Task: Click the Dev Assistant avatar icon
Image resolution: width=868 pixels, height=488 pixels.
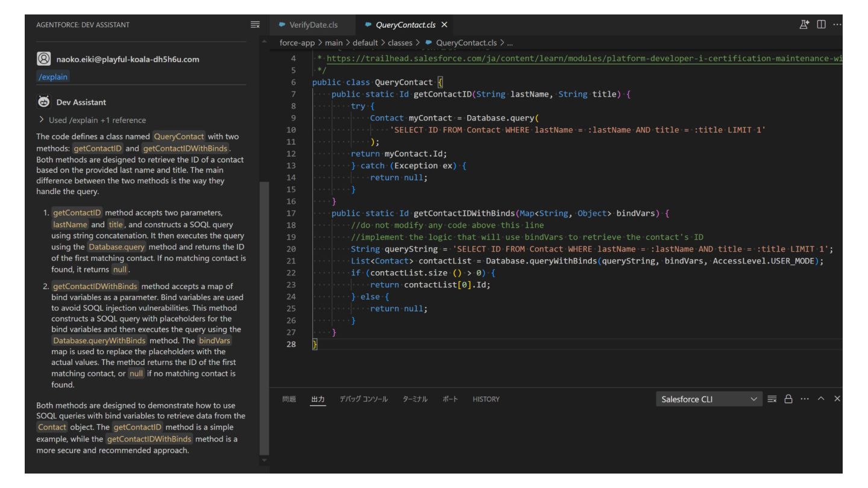Action: pyautogui.click(x=43, y=102)
